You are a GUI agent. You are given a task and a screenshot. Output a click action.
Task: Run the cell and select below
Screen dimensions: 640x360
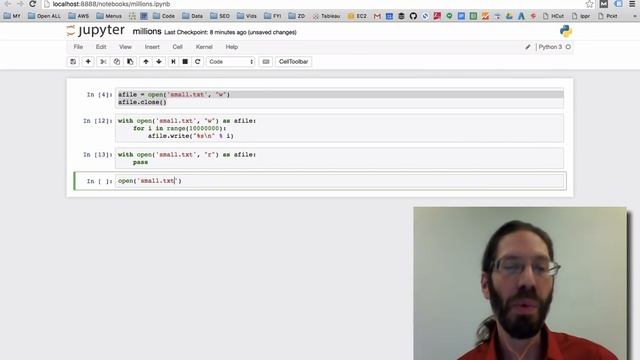(173, 62)
